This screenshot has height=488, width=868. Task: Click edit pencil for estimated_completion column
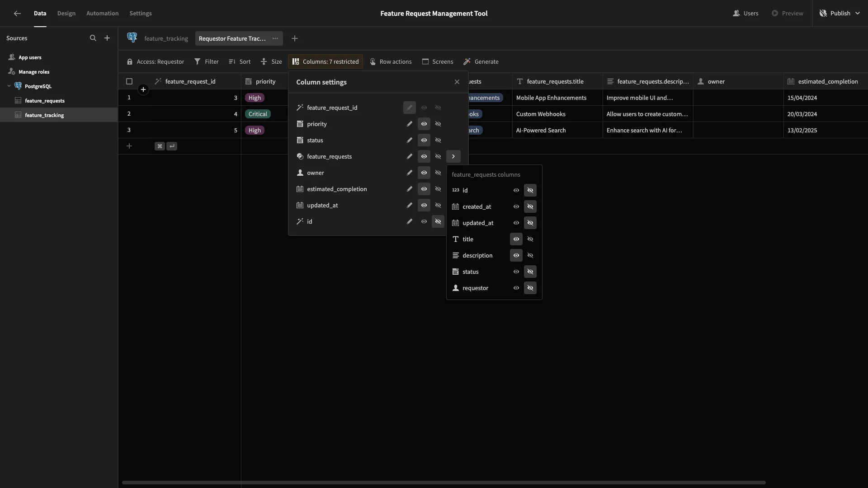410,189
